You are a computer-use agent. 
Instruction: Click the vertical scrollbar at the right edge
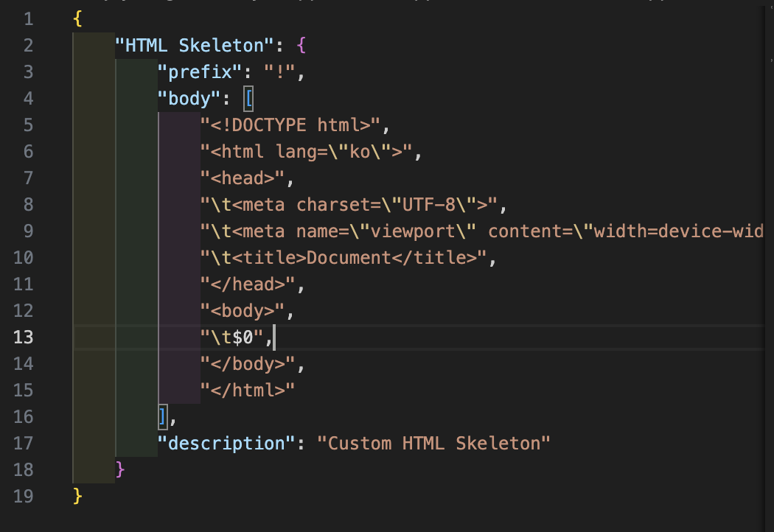pyautogui.click(x=769, y=221)
